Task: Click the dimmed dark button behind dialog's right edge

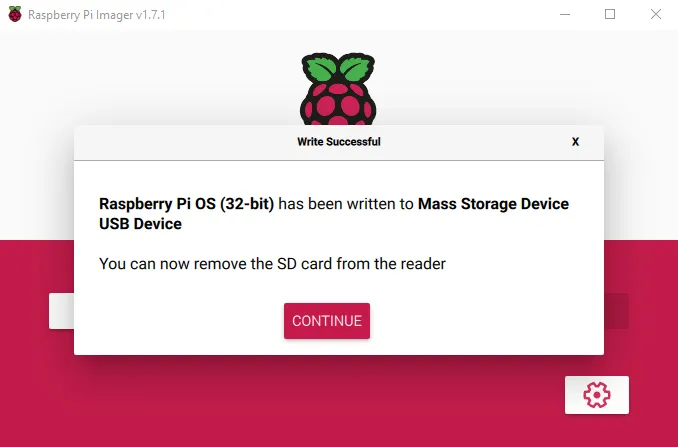Action: pos(616,311)
